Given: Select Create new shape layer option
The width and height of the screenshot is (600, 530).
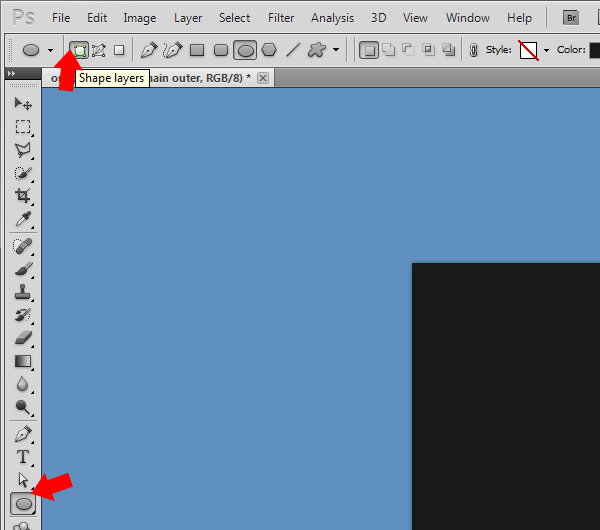Looking at the screenshot, I should [x=369, y=50].
